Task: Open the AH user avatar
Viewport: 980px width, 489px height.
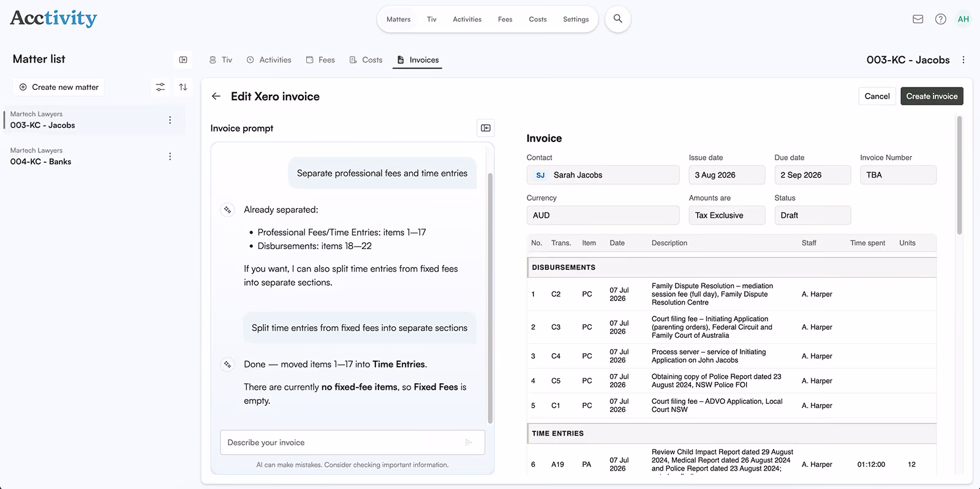Action: 963,19
